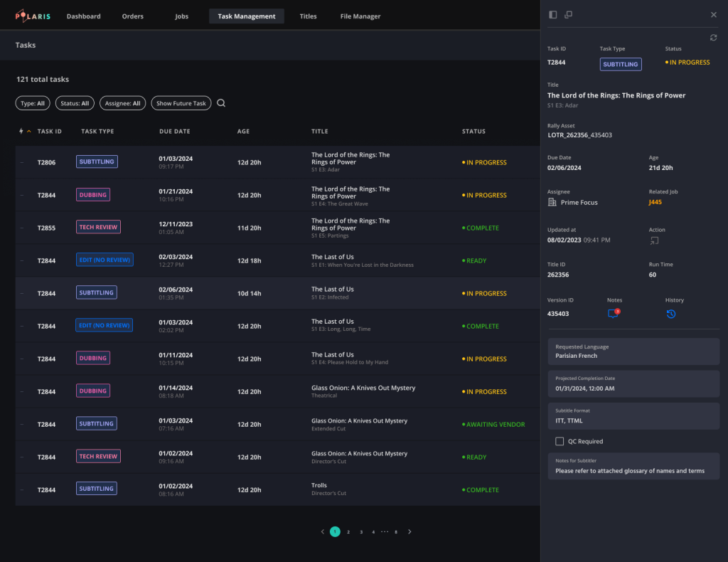
Task: Expand the Assignee: All filter
Action: 123,103
